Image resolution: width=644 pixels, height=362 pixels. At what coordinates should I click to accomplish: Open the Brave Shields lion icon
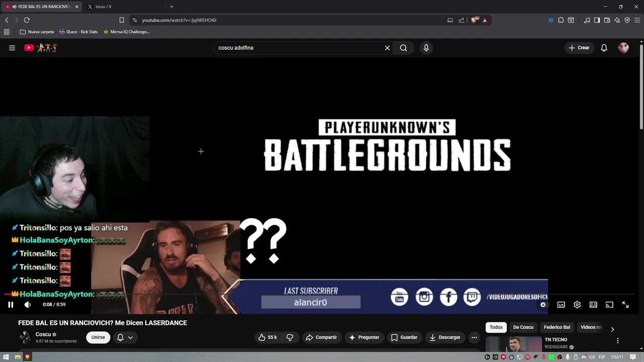[x=474, y=20]
